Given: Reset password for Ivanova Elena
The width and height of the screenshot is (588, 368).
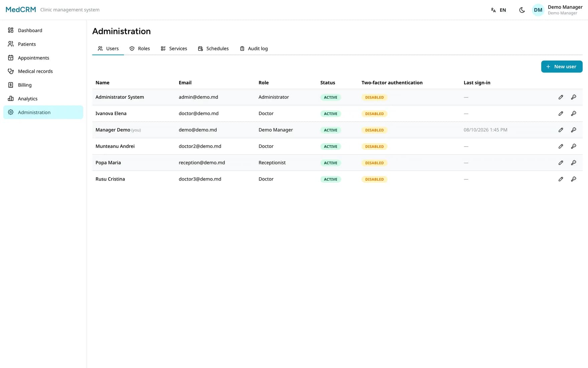Looking at the screenshot, I should point(573,113).
